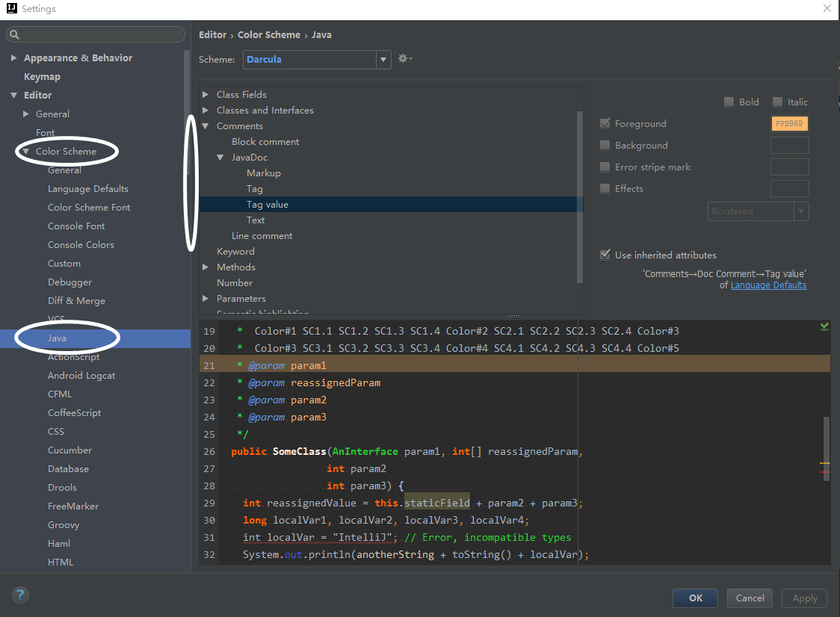This screenshot has width=840, height=617.
Task: Select Number attribute
Action: [x=235, y=283]
